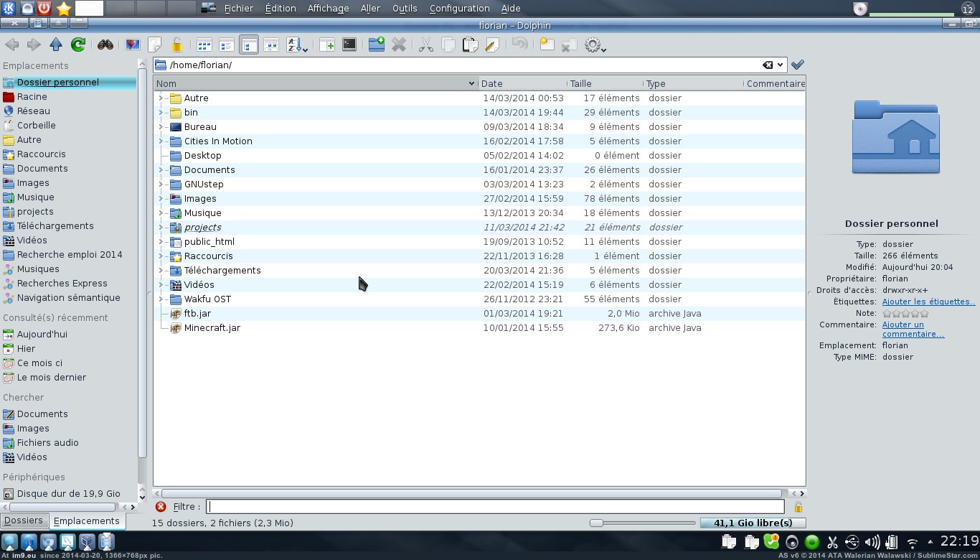This screenshot has width=980, height=560.
Task: Click the 'Ajouter les étiquettes' link
Action: pos(928,302)
